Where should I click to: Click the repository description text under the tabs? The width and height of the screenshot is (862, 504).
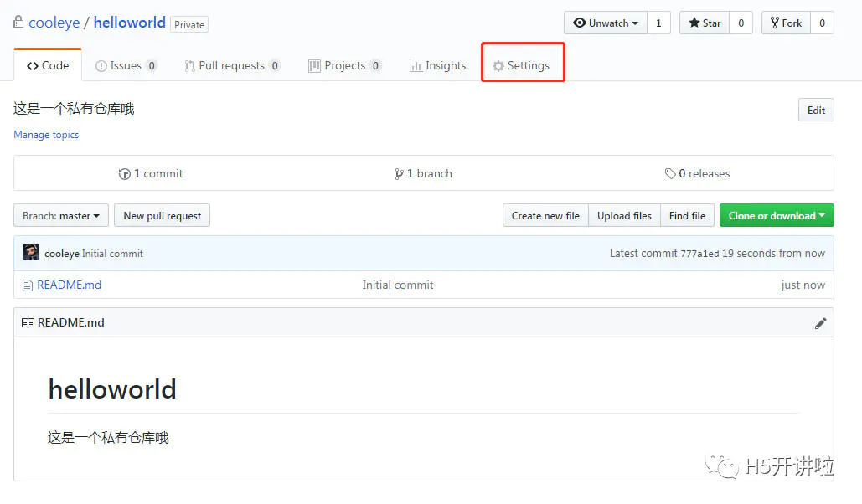click(74, 108)
